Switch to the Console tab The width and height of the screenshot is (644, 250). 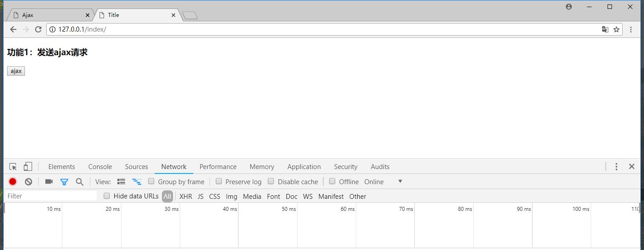100,167
